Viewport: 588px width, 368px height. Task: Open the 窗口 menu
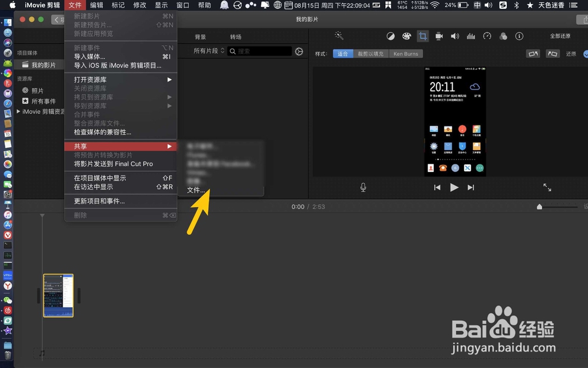(183, 5)
